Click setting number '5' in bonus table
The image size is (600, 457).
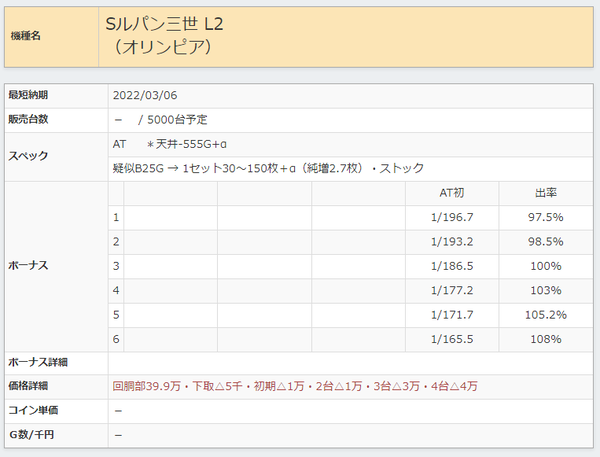point(116,315)
